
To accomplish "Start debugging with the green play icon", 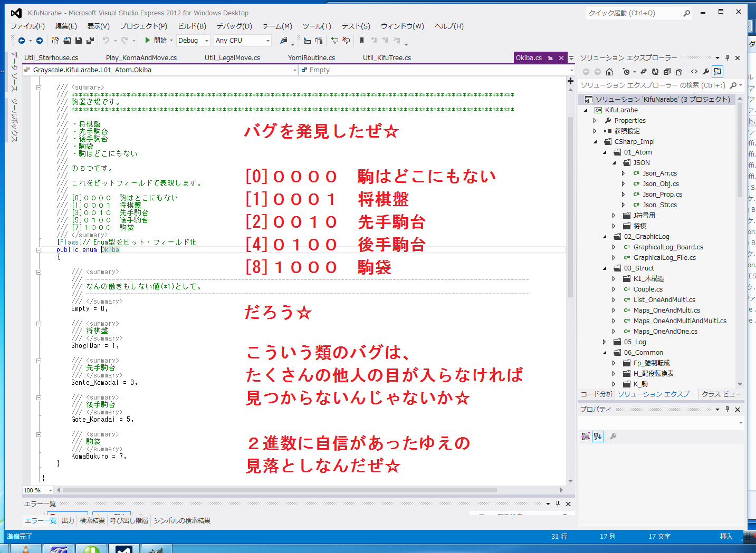I will (x=148, y=40).
